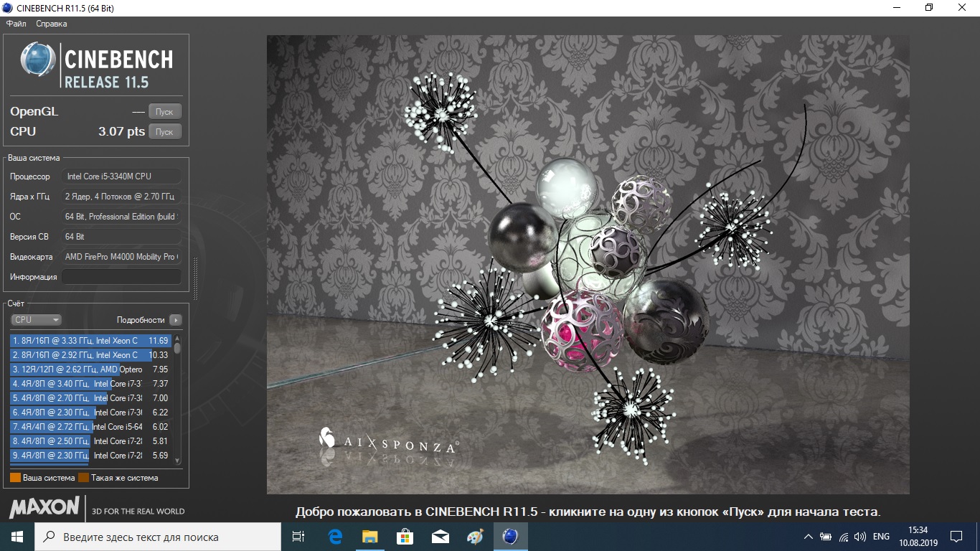Select ranking row 7 Intel Core i5 4Я/4П
980x551 pixels.
pos(90,427)
